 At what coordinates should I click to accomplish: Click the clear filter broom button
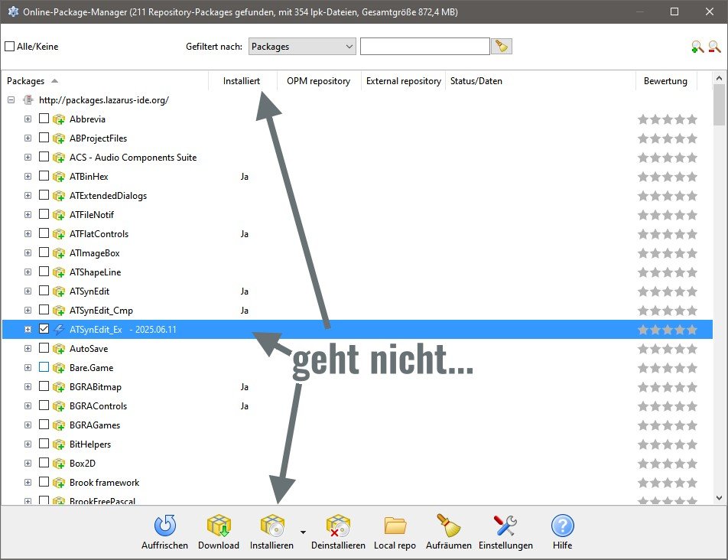point(502,47)
